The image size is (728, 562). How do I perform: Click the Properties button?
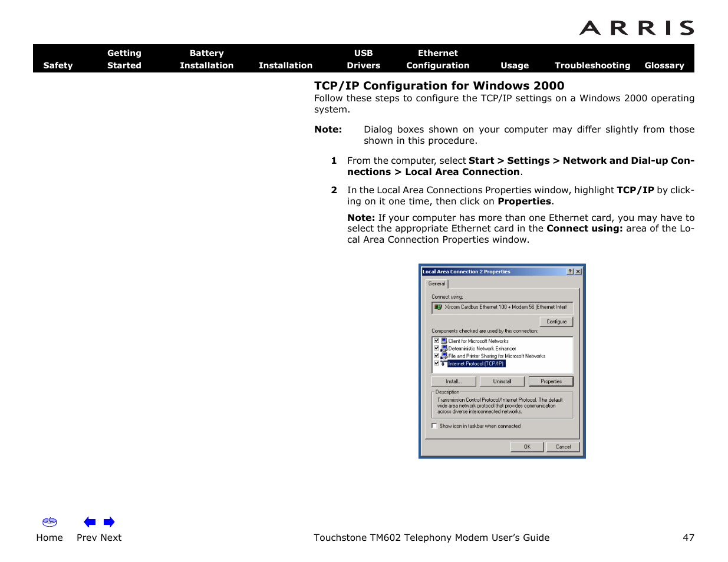coord(551,381)
